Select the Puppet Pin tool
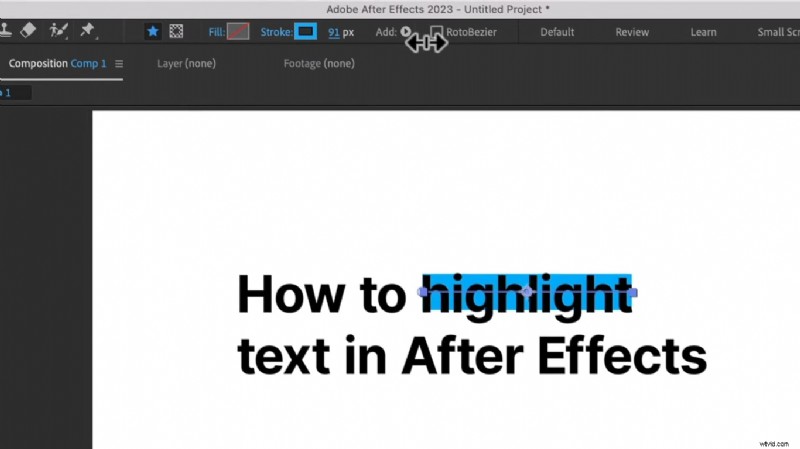800x449 pixels. (88, 31)
